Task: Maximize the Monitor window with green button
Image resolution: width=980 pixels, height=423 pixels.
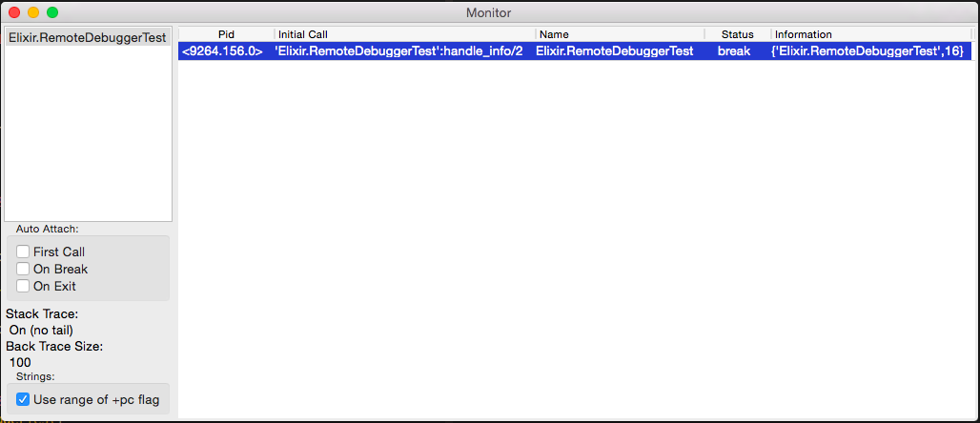Action: click(52, 13)
